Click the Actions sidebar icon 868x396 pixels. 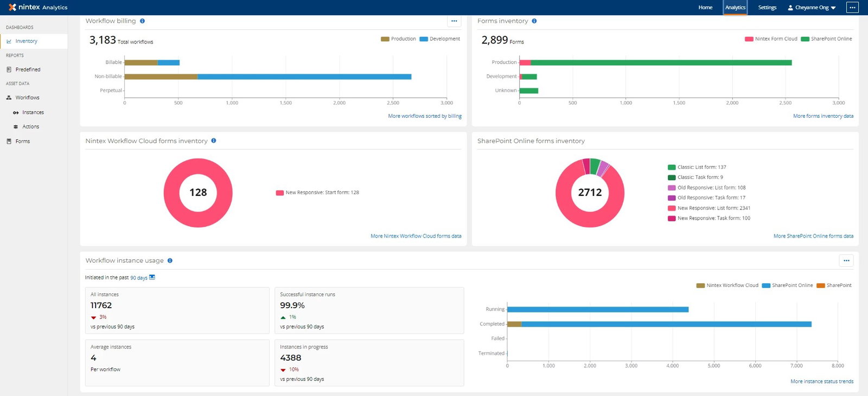16,126
